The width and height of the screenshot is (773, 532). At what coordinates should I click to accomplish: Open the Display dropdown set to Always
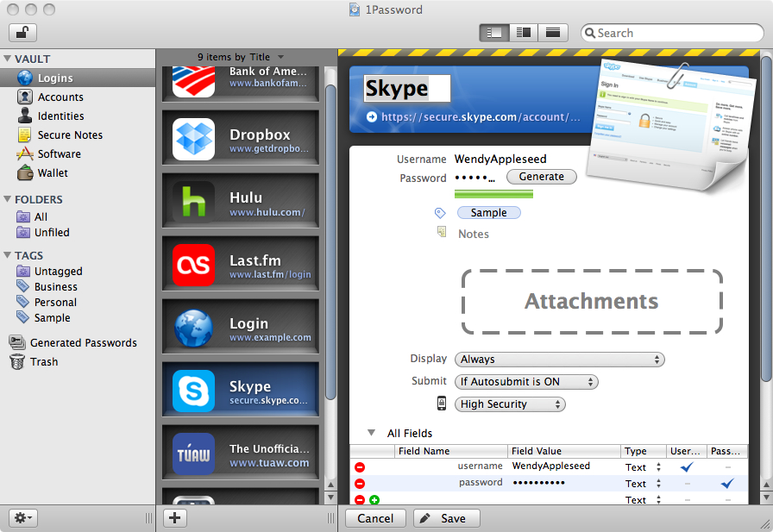pos(559,359)
